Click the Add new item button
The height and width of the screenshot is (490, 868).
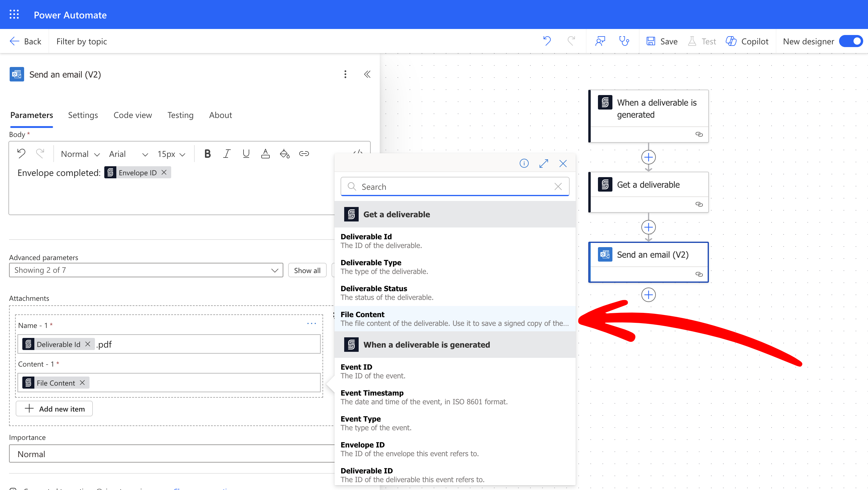pos(54,409)
